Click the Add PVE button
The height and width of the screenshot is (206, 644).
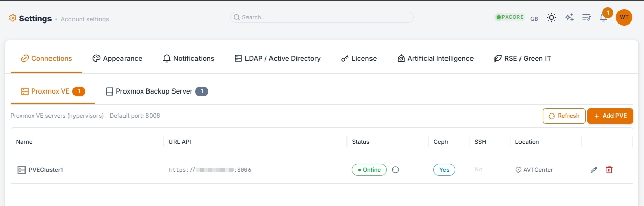tap(610, 116)
